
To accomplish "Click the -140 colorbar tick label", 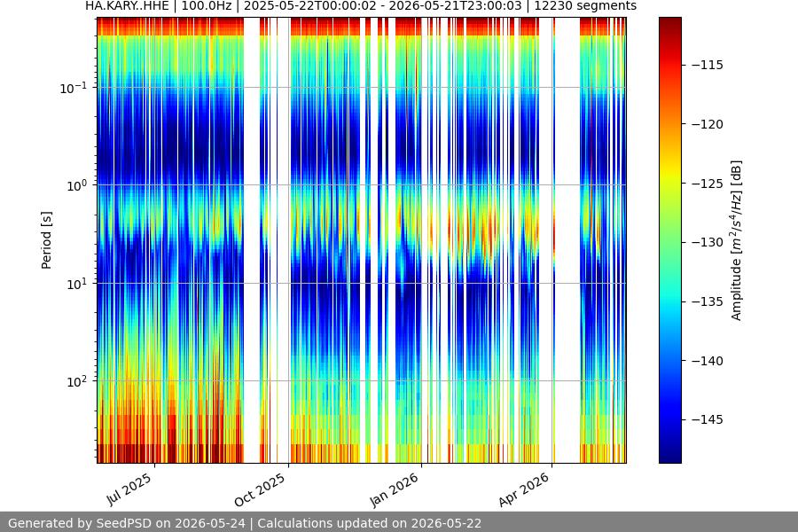I will (x=708, y=361).
